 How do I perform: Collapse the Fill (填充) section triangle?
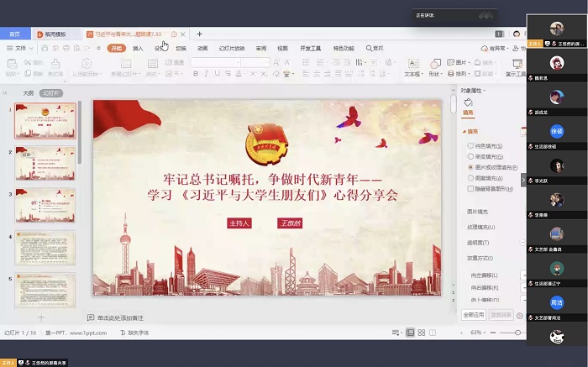(x=463, y=131)
